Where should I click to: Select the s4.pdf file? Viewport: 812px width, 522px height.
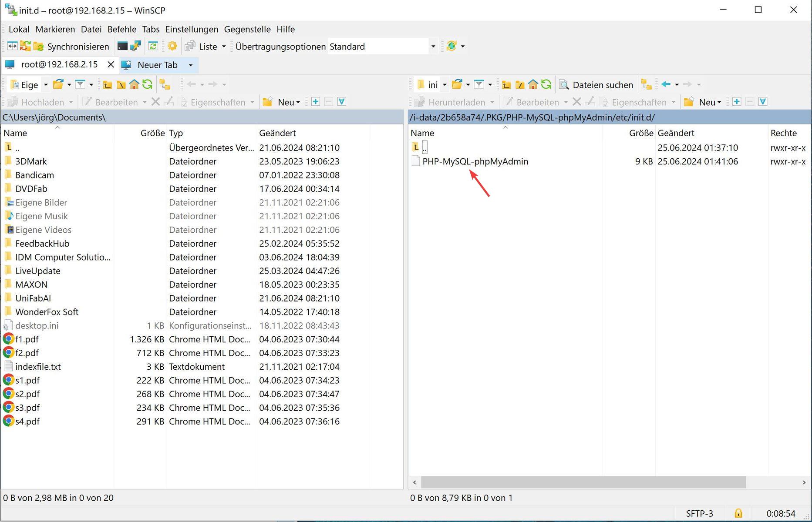click(x=27, y=422)
